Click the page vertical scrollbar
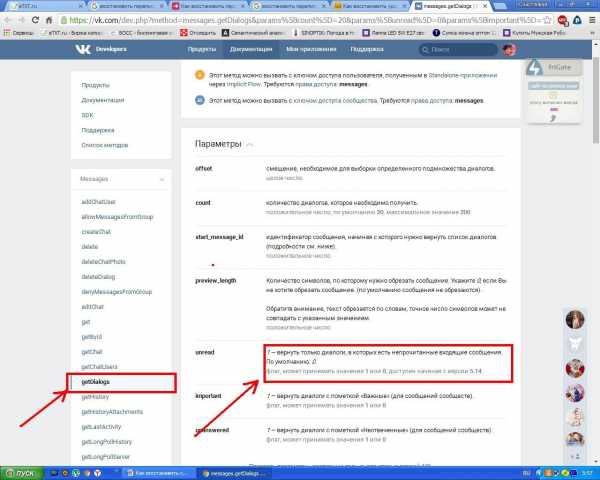This screenshot has width=600, height=480. (x=596, y=100)
